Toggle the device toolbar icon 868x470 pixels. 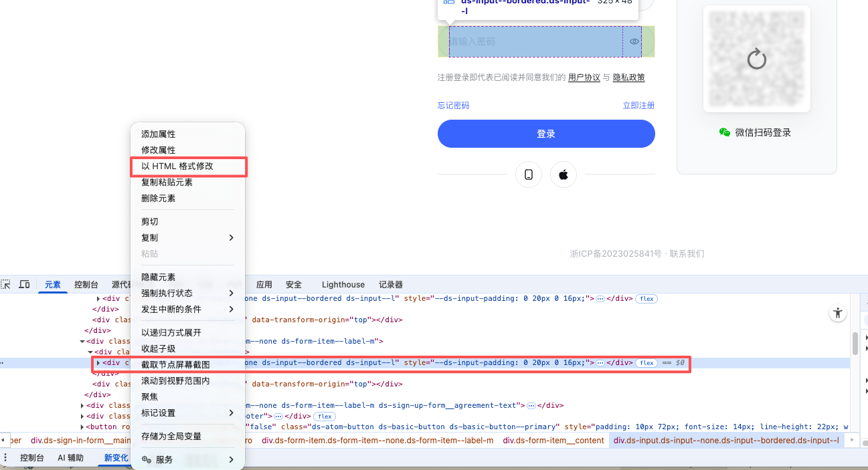24,284
